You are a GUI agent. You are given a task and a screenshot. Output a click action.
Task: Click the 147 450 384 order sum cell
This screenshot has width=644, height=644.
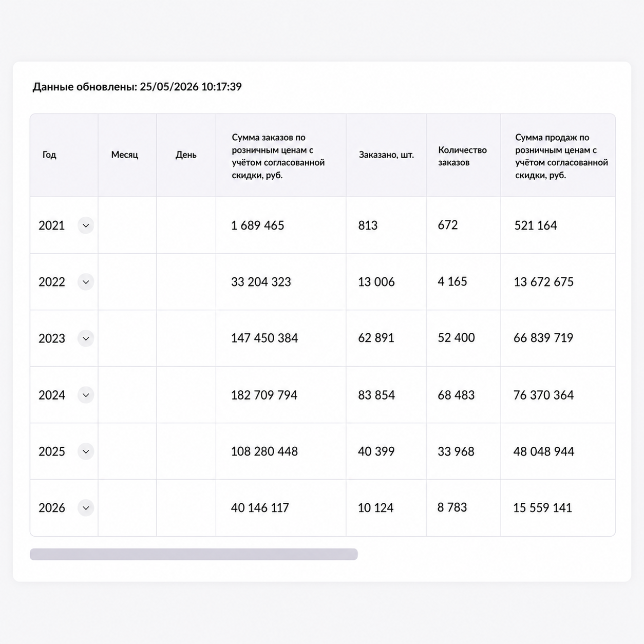coord(264,338)
